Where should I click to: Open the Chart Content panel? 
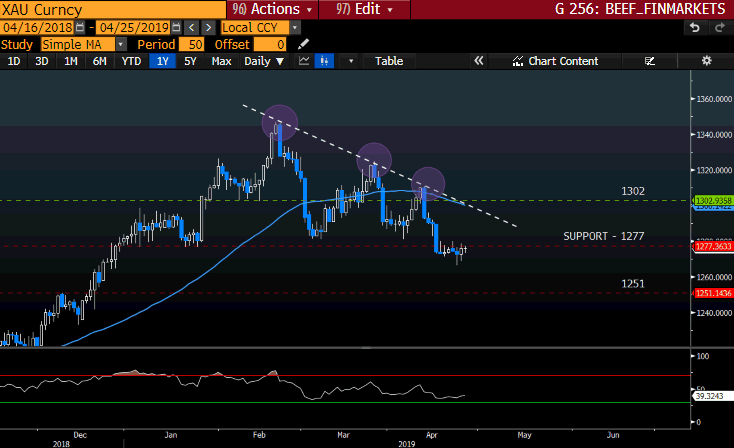555,61
